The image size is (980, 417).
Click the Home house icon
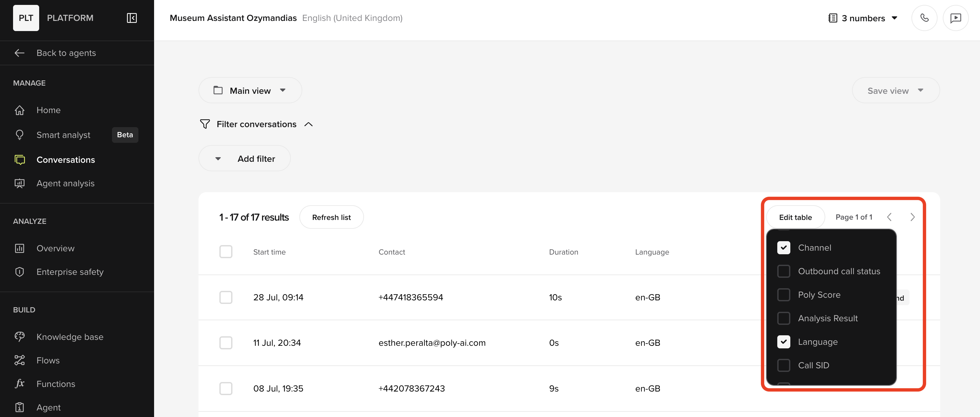19,110
